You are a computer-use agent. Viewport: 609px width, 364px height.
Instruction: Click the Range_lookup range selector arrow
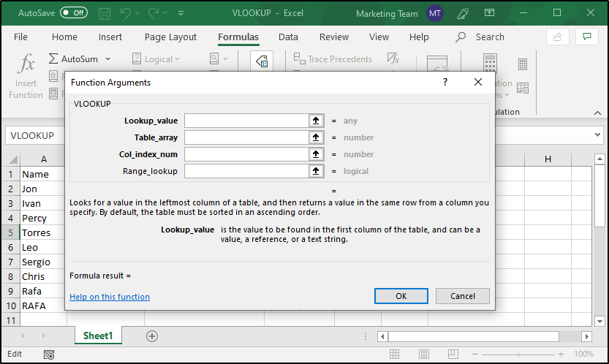point(316,171)
